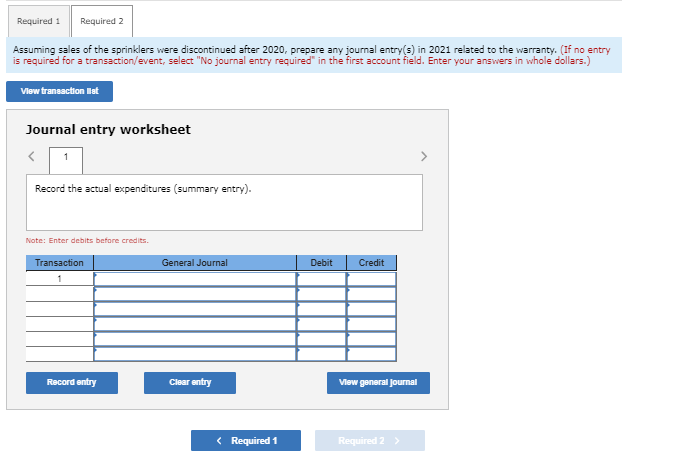
Task: Go to next transaction with right chevron
Action: pyautogui.click(x=423, y=156)
